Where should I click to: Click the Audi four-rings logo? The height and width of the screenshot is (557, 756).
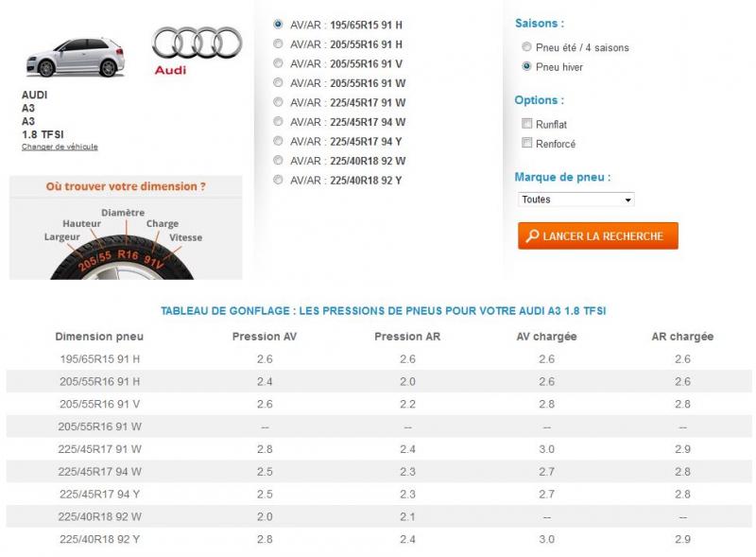click(197, 43)
